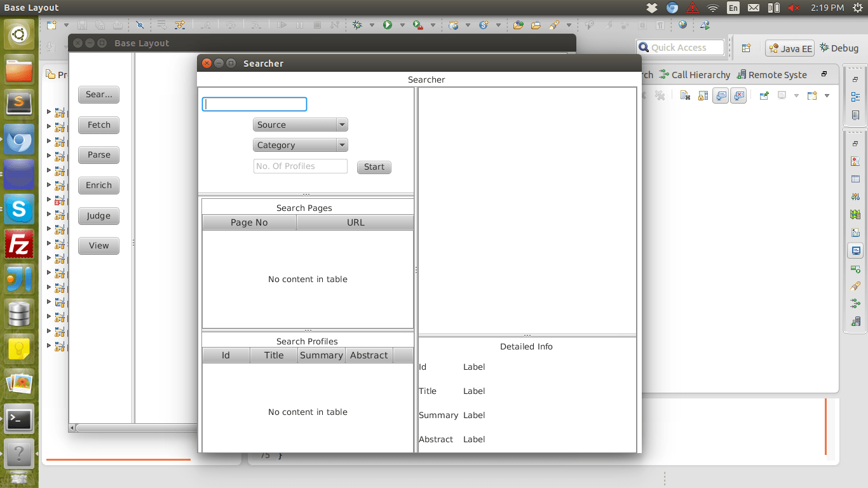Open FileZilla from the Ubuntu dock
This screenshot has width=868, height=488.
19,245
